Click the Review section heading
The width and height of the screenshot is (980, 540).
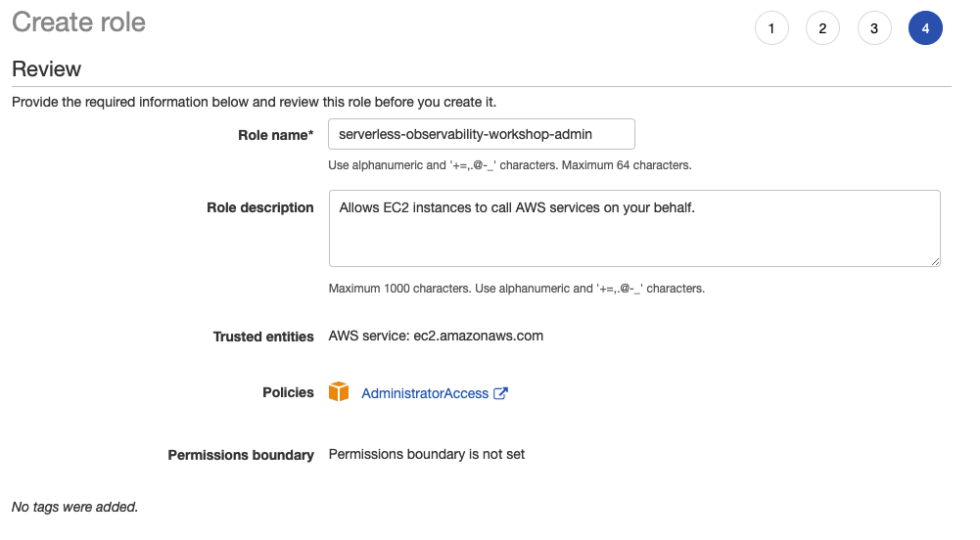click(46, 68)
